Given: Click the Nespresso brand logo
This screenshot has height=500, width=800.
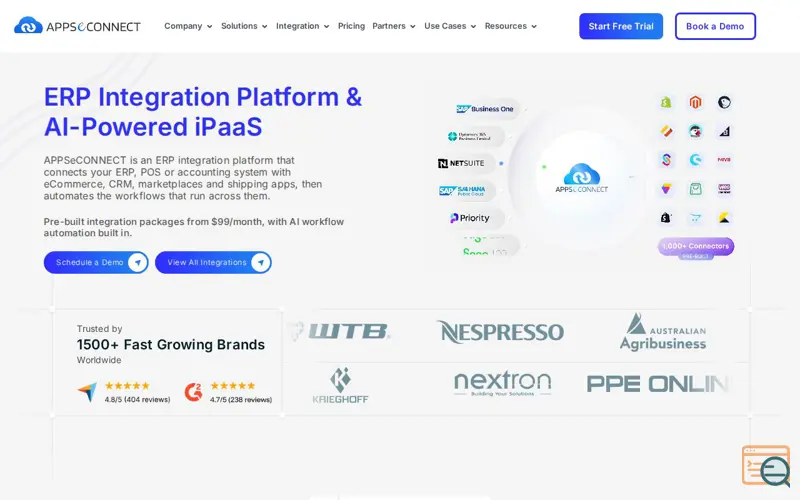Looking at the screenshot, I should click(x=500, y=332).
